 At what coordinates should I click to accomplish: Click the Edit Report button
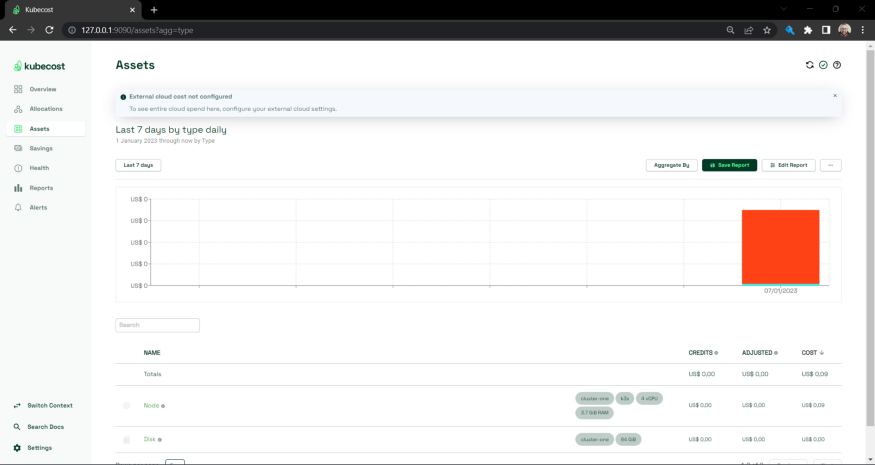(x=788, y=165)
